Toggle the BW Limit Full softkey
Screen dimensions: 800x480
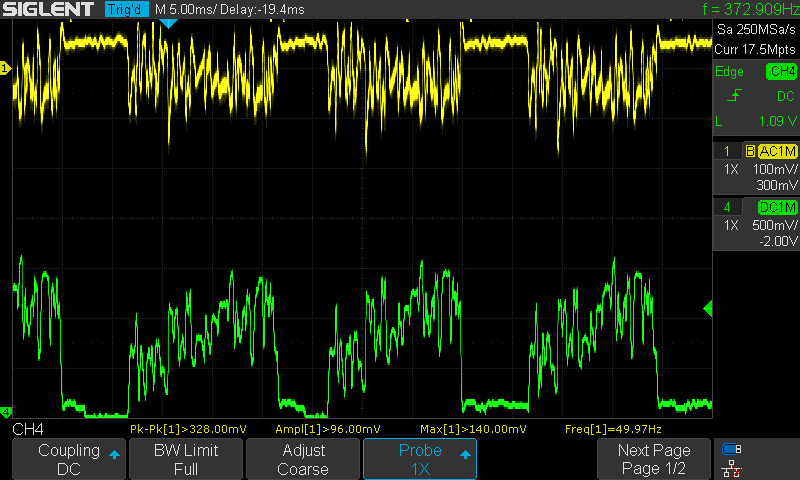click(x=186, y=459)
